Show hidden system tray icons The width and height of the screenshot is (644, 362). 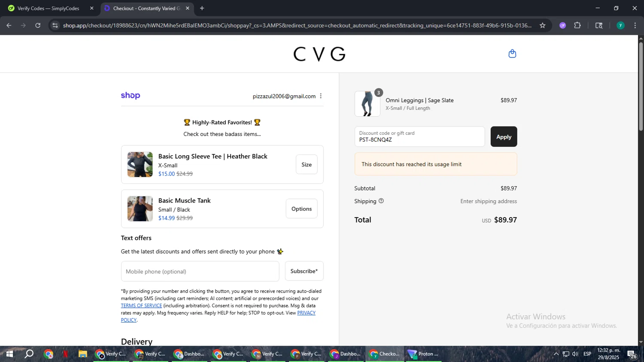coord(556,354)
